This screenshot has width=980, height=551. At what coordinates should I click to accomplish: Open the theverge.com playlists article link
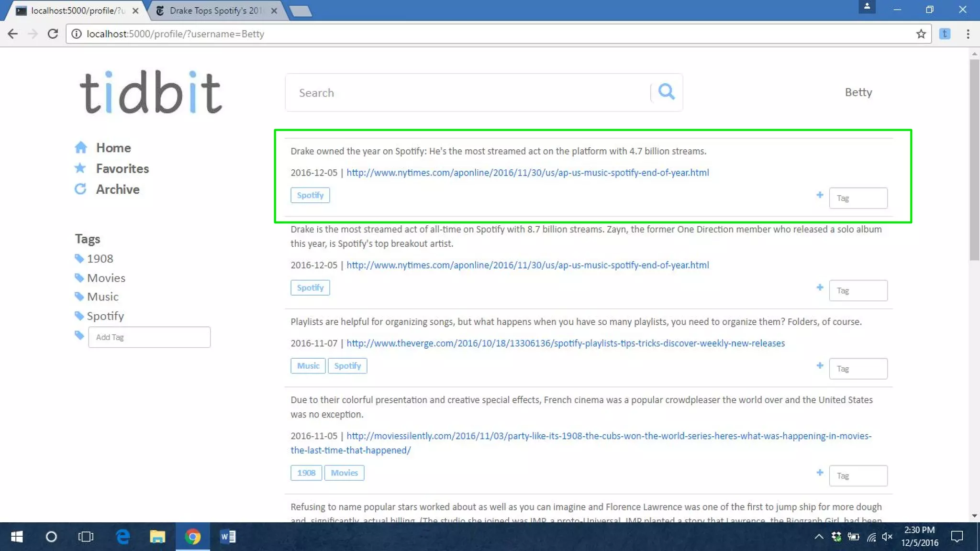[x=565, y=343]
